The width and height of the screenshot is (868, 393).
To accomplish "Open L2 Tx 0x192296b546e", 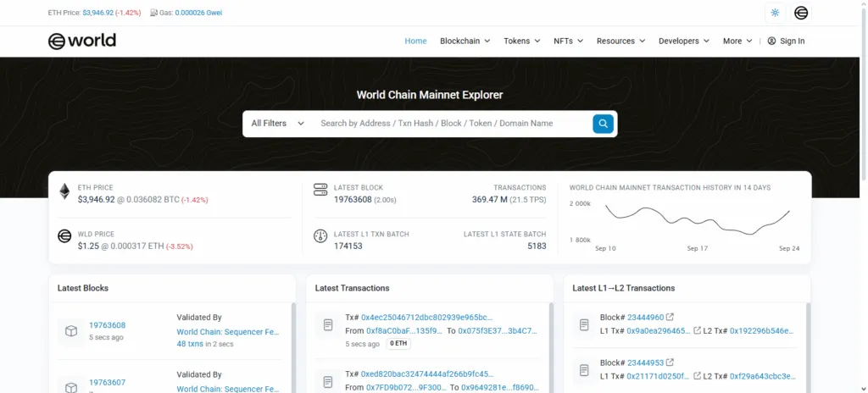I will click(762, 331).
